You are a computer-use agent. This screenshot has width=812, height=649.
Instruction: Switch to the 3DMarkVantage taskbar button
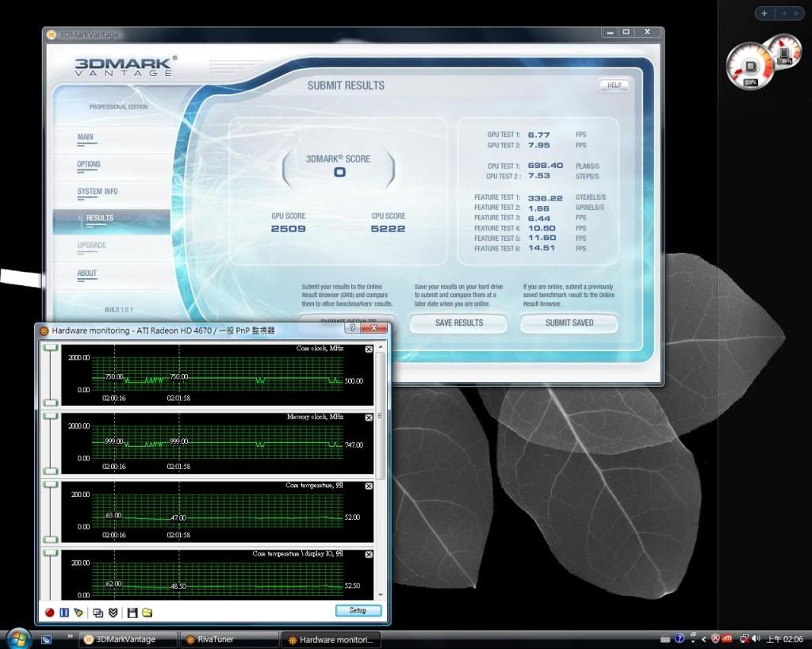point(128,639)
